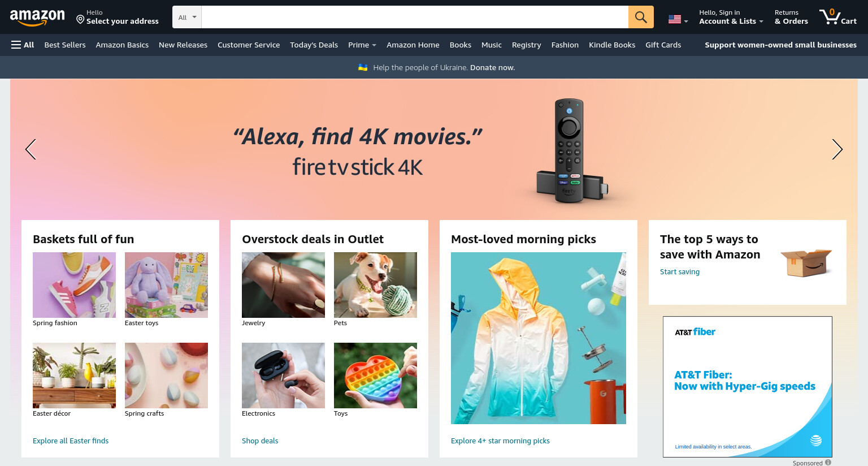Expand the All search category dropdown

[x=187, y=17]
